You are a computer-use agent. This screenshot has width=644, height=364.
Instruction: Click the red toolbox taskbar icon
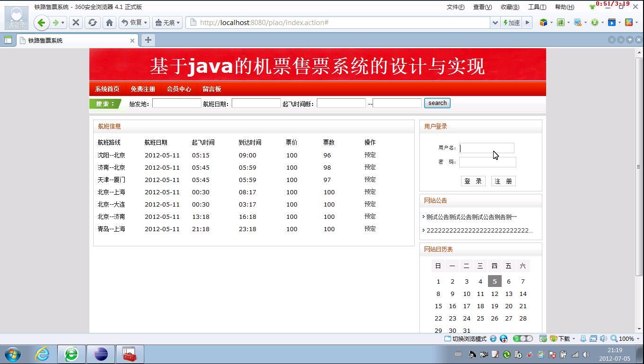coord(130,354)
